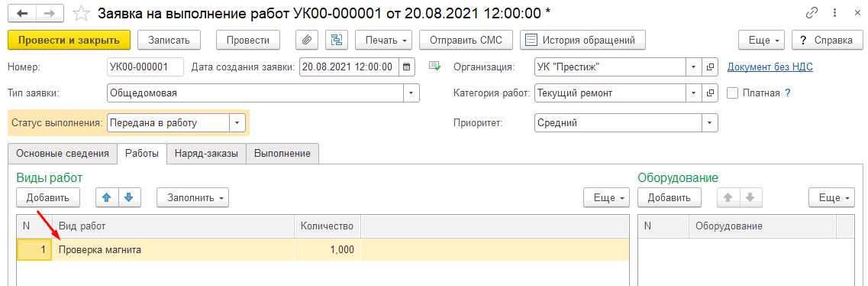Click the greyed equipment move-up arrow

coord(729,197)
